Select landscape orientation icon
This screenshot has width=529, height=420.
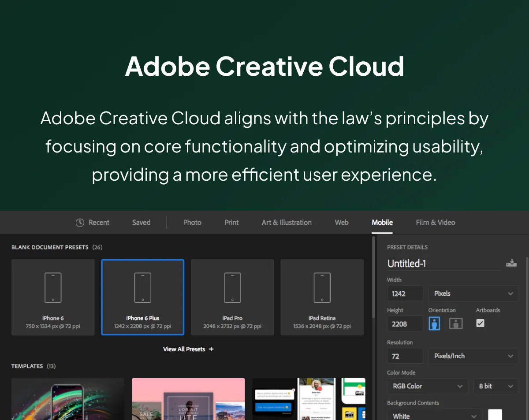pyautogui.click(x=456, y=323)
